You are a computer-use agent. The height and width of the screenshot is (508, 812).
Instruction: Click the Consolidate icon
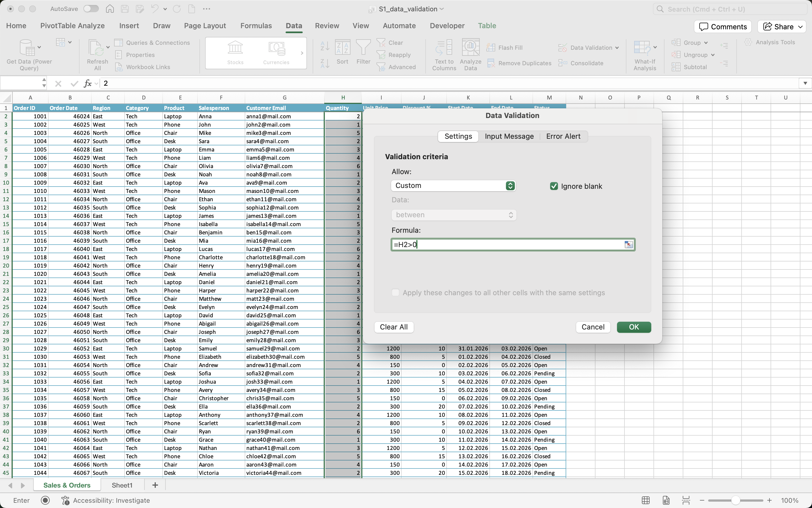[x=563, y=63]
